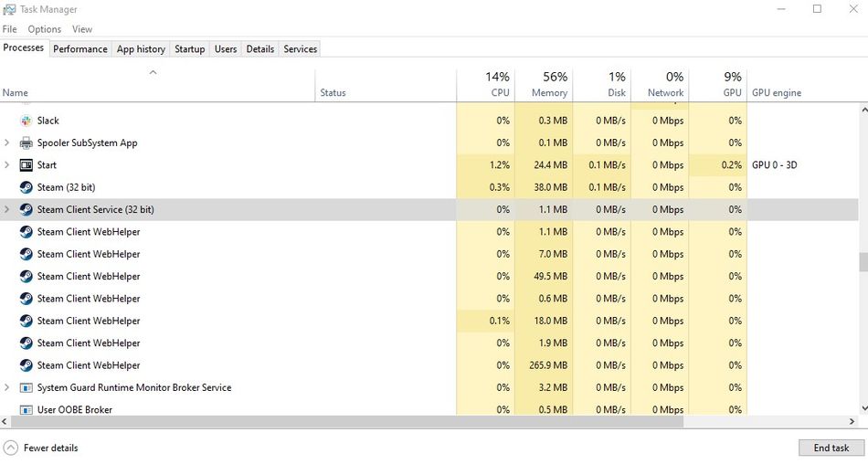Select the Spooler SubSystem App name
Viewport: 868px width, 464px height.
tap(87, 142)
